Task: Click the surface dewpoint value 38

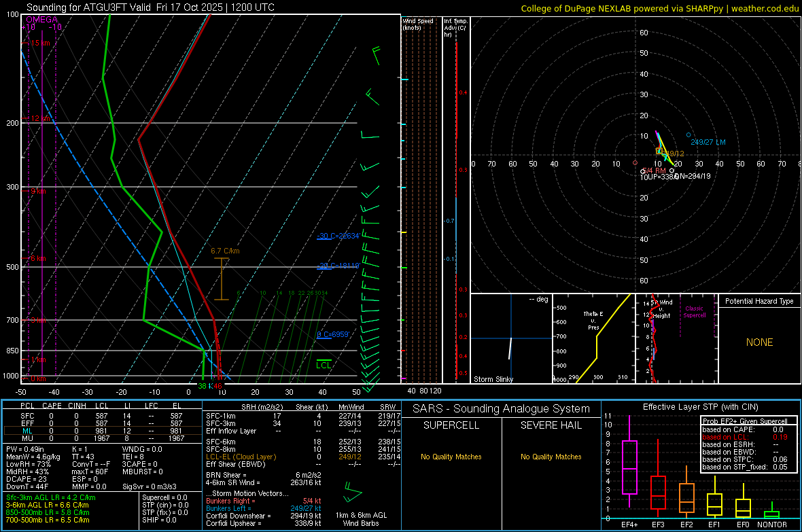Action: pyautogui.click(x=202, y=386)
